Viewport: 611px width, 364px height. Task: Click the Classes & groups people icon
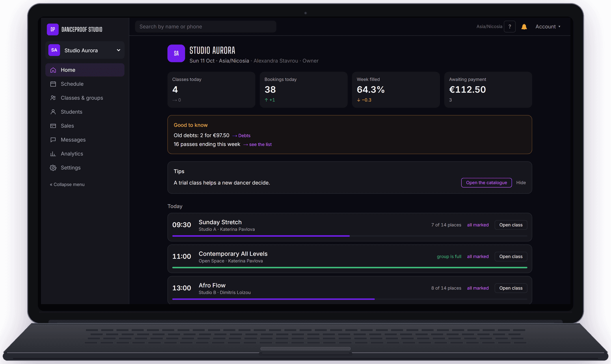(x=53, y=98)
